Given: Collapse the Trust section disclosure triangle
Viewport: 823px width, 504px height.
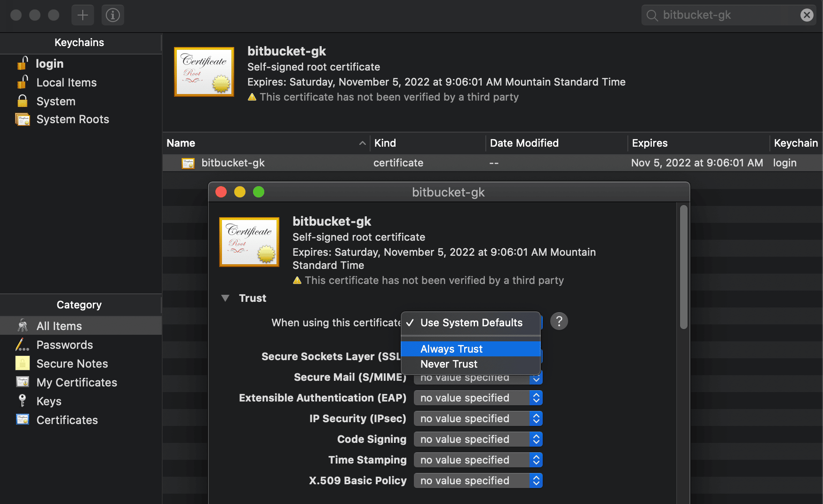Looking at the screenshot, I should pyautogui.click(x=225, y=298).
